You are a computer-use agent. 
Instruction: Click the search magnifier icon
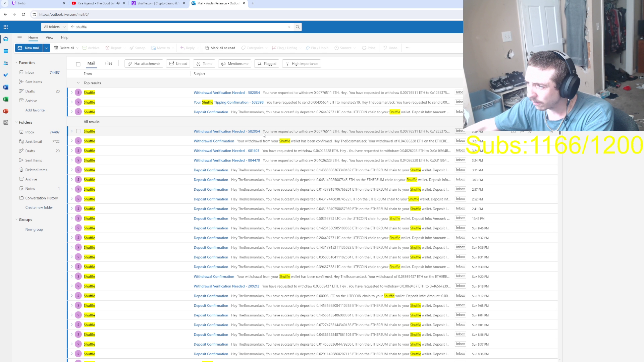[x=298, y=27]
